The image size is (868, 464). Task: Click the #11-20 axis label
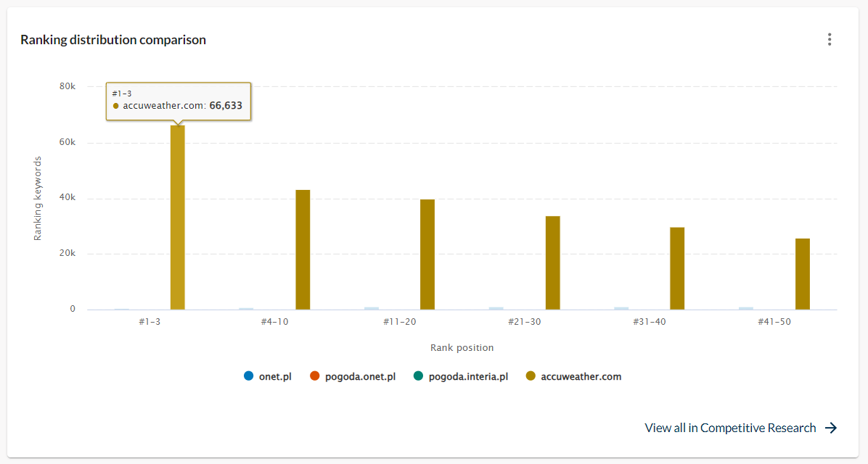(400, 322)
